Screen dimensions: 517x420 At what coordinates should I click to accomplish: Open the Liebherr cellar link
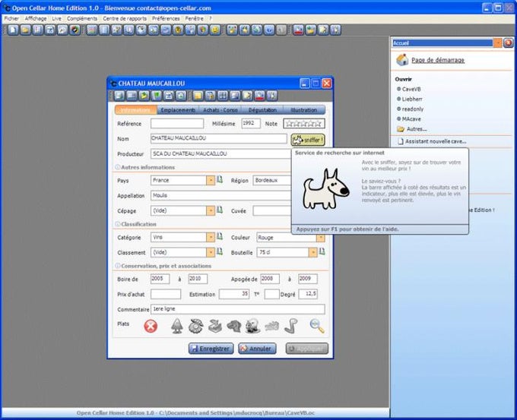[412, 99]
